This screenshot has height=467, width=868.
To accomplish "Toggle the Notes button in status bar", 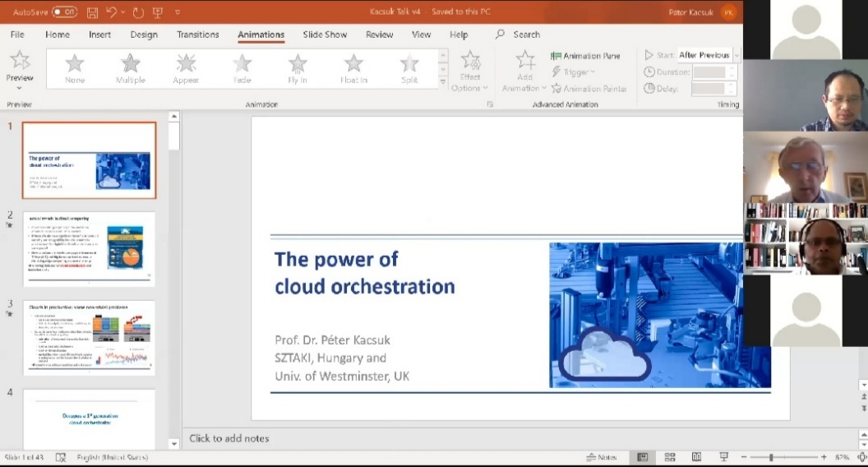I will (x=602, y=457).
